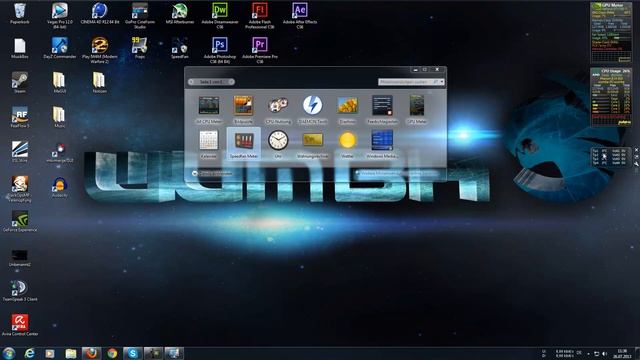Select the GoPro CineForm Studio shortcut

(x=140, y=16)
